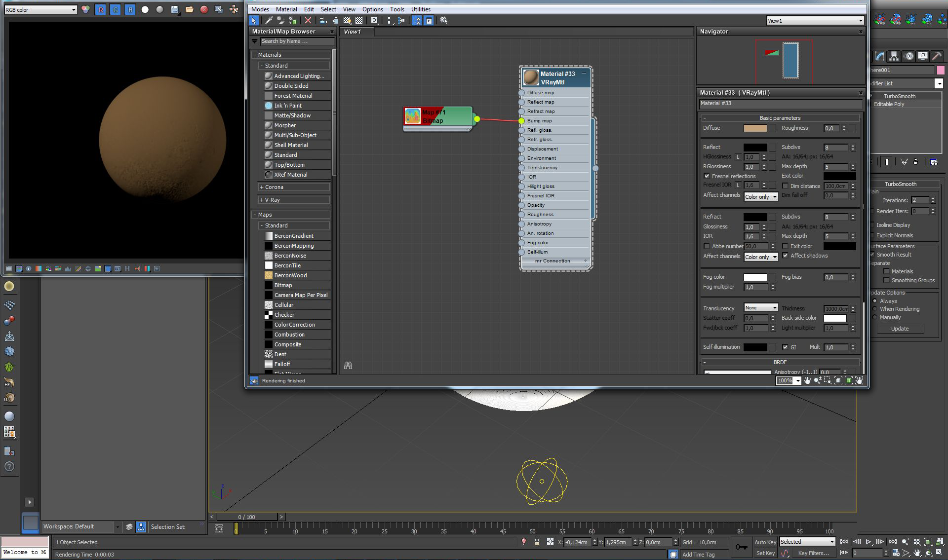Click the Update button in TurboSmooth
948x560 pixels.
click(900, 329)
